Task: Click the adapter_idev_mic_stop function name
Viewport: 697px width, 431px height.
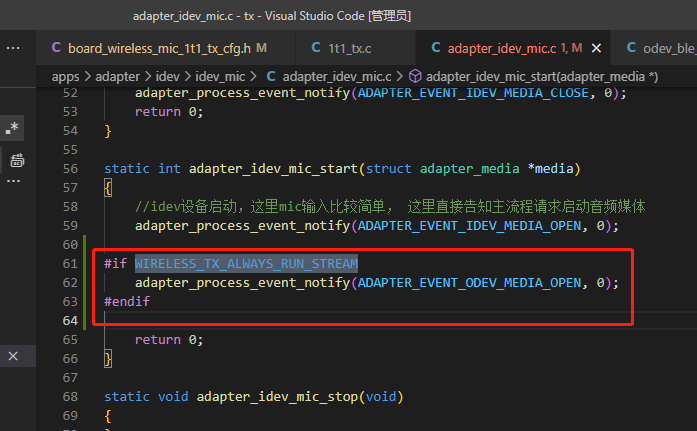Action: point(277,397)
